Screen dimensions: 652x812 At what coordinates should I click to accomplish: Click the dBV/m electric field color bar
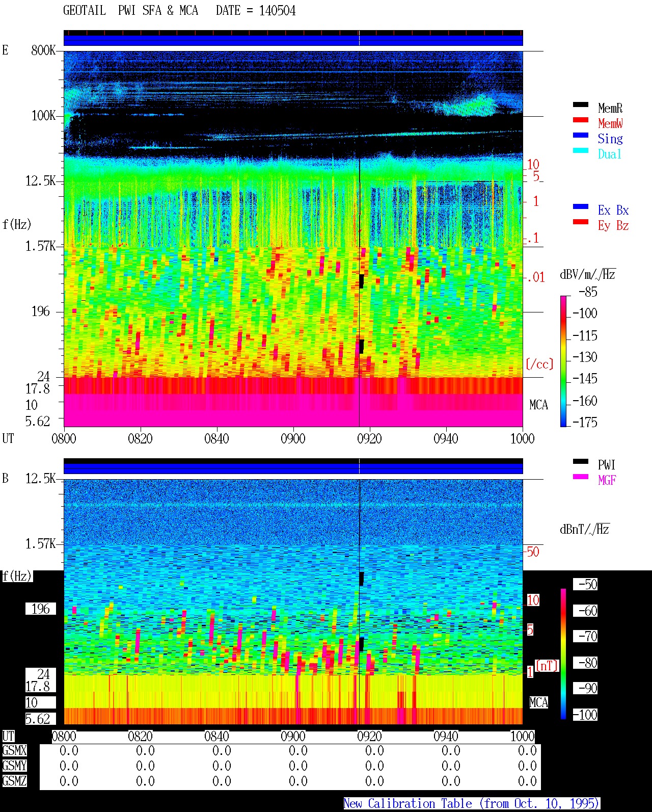[563, 361]
